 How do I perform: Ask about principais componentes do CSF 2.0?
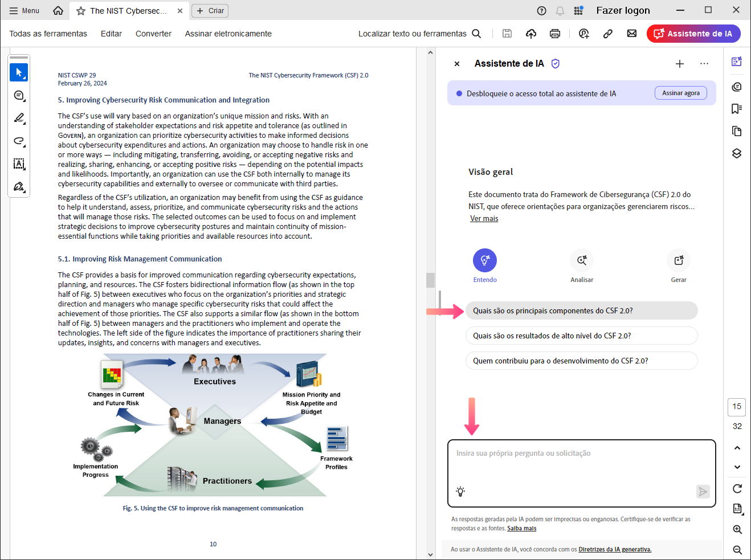point(582,310)
